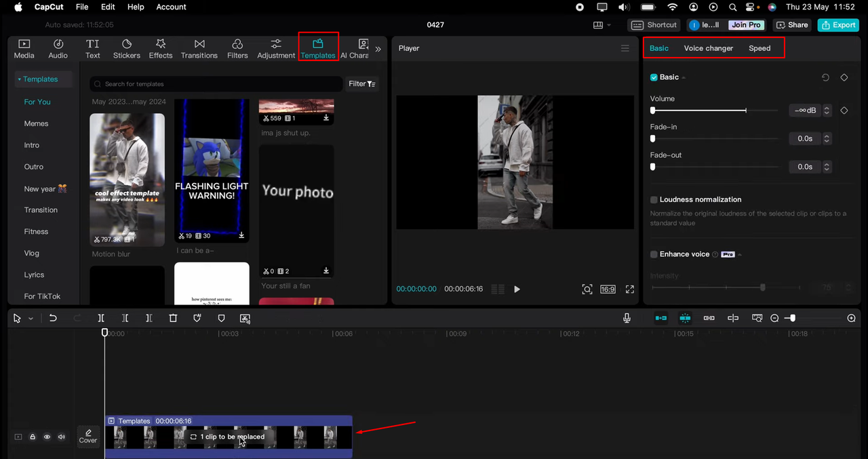Toggle the track lock icon
Image resolution: width=868 pixels, height=459 pixels.
point(33,437)
